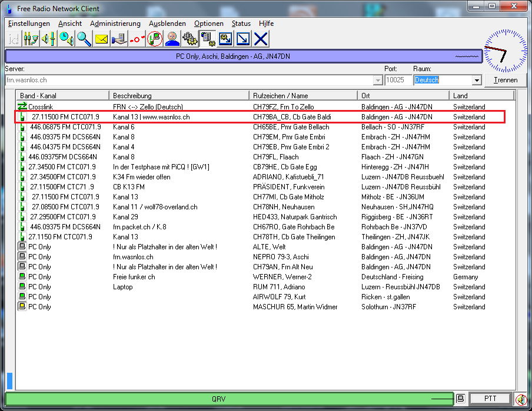The image size is (532, 411).
Task: Click the Server field frn.wasnlos.ch
Action: (189, 80)
